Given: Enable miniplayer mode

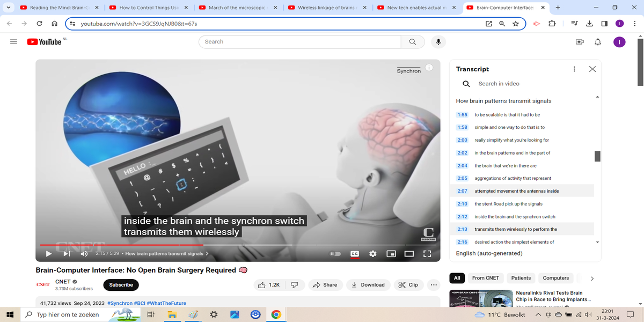Looking at the screenshot, I should pyautogui.click(x=391, y=254).
